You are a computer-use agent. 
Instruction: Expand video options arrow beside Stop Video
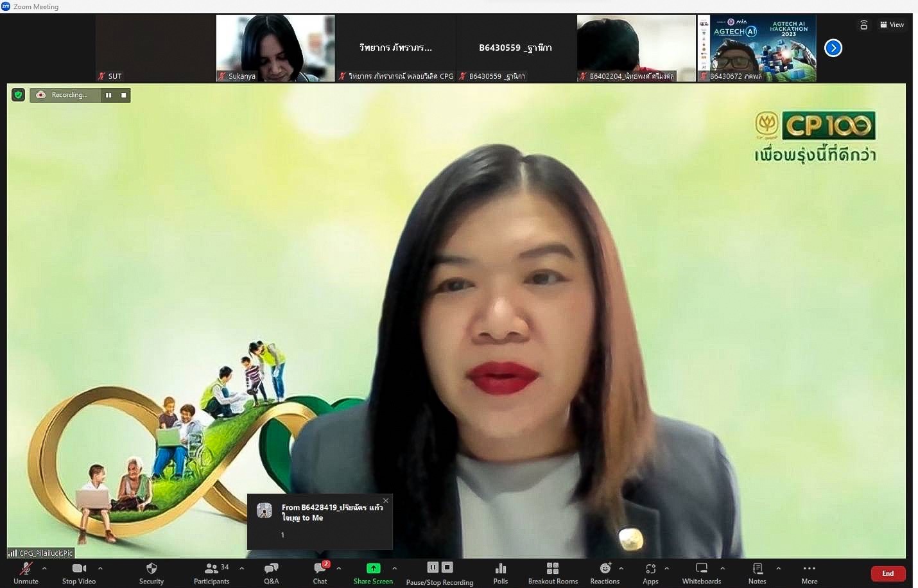point(100,568)
